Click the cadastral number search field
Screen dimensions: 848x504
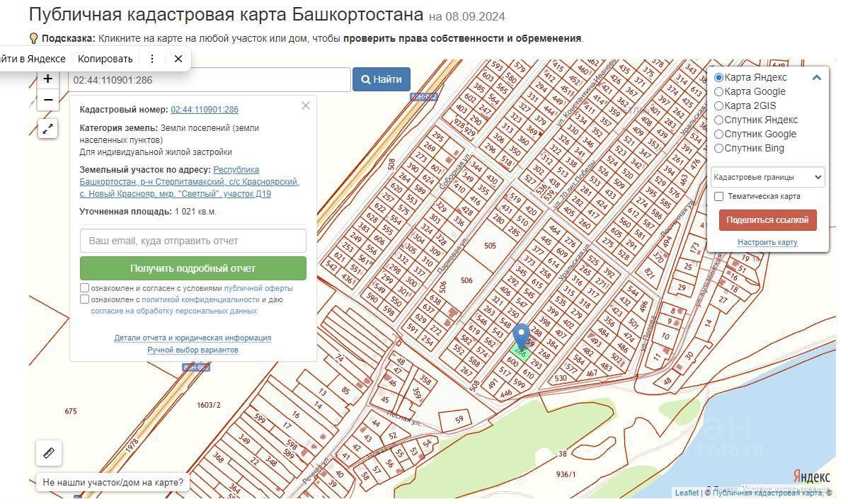pyautogui.click(x=210, y=79)
